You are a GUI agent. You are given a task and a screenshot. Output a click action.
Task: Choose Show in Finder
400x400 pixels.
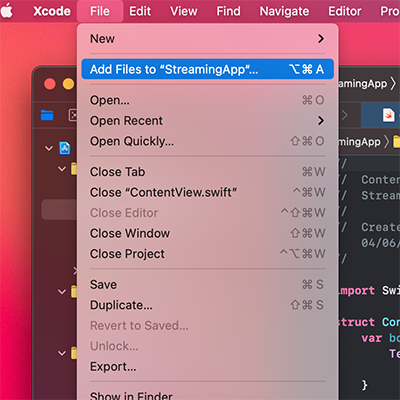pyautogui.click(x=207, y=395)
